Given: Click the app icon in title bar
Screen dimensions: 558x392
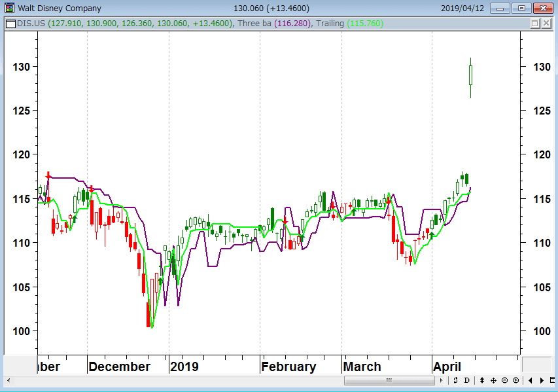Looking at the screenshot, I should (x=10, y=8).
